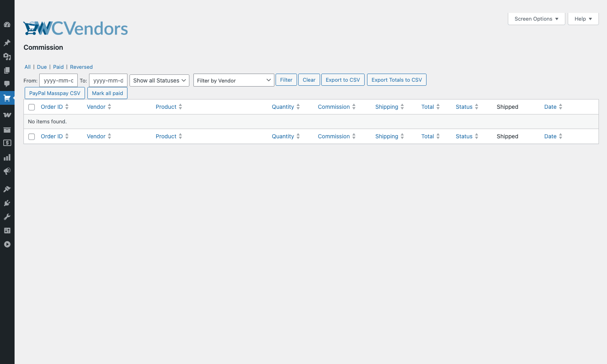Tick the select-all checkbox in footer row
Viewport: 607px width, 364px height.
pyautogui.click(x=32, y=137)
